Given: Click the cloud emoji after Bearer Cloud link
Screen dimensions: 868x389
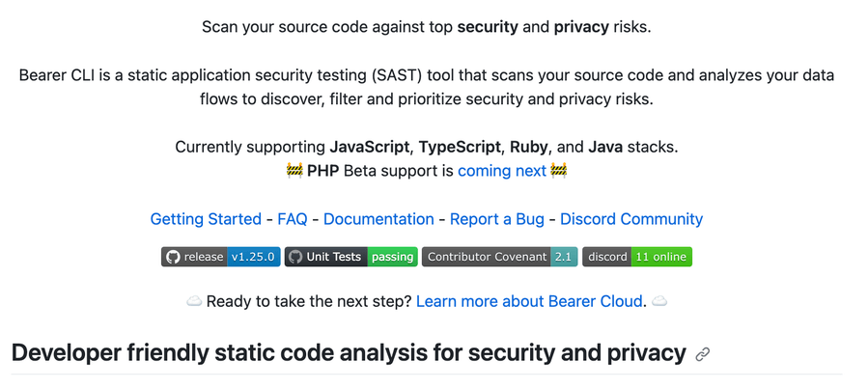Looking at the screenshot, I should tap(659, 301).
